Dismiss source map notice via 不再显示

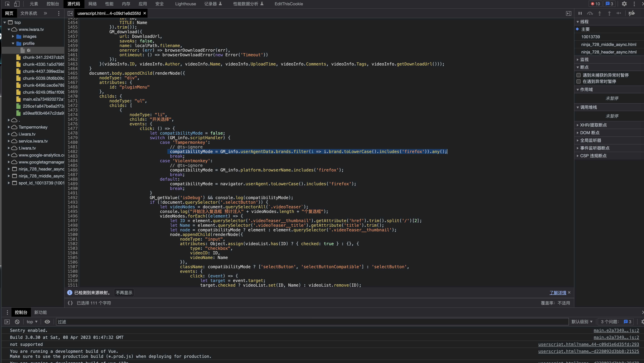click(x=124, y=292)
